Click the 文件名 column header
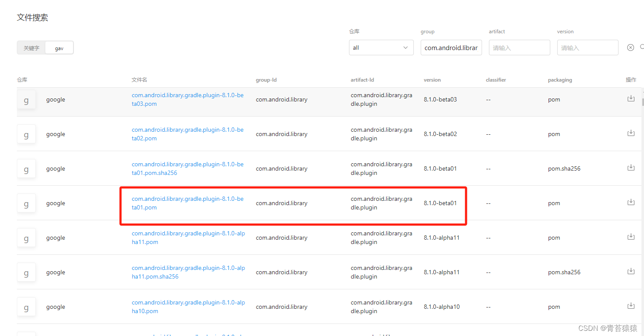Screen dimensions: 644x336 point(140,80)
